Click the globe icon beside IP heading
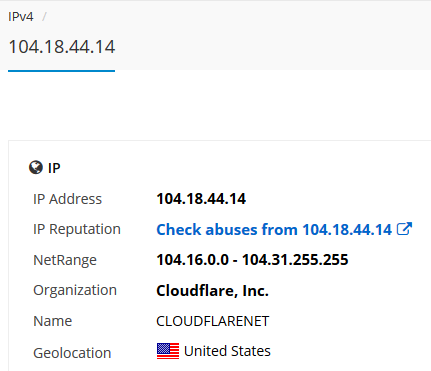This screenshot has height=371, width=431. (36, 168)
